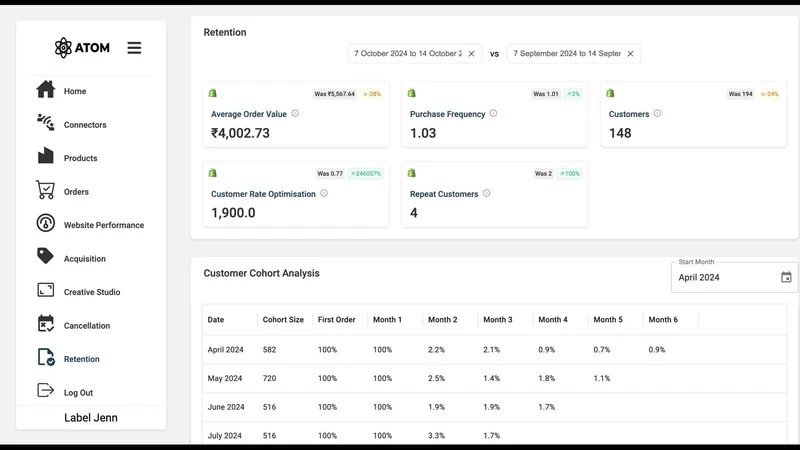This screenshot has height=450, width=800.
Task: Click the Month 5 column header
Action: [608, 320]
